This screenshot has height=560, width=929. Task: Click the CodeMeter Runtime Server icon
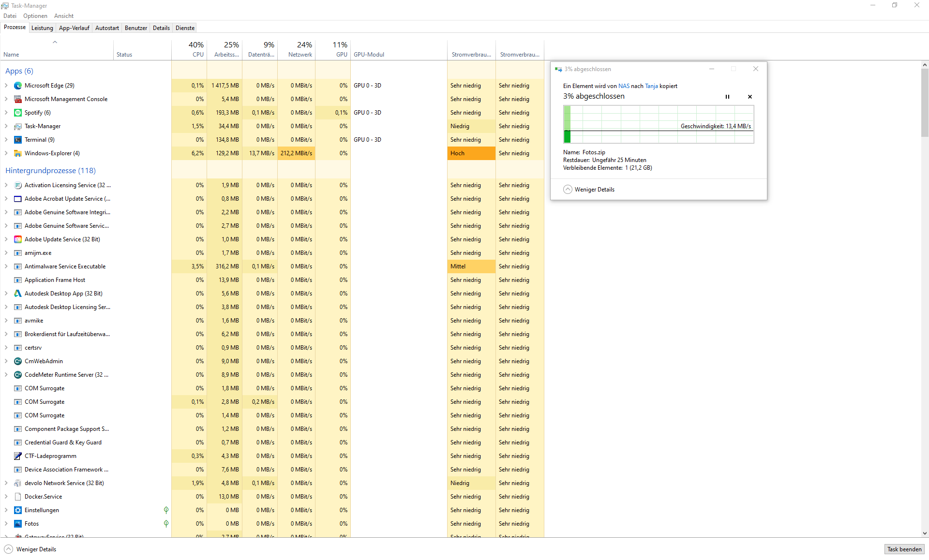click(x=18, y=375)
